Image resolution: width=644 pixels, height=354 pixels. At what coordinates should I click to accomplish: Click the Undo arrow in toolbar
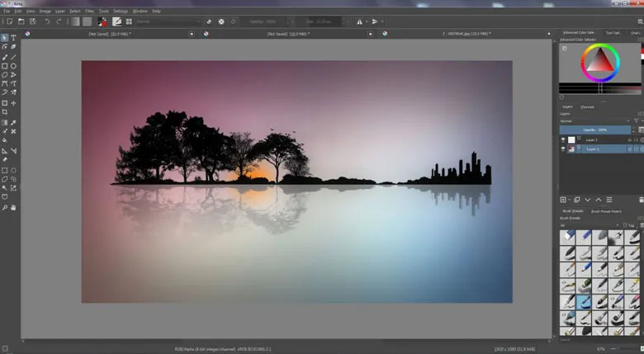[47, 21]
